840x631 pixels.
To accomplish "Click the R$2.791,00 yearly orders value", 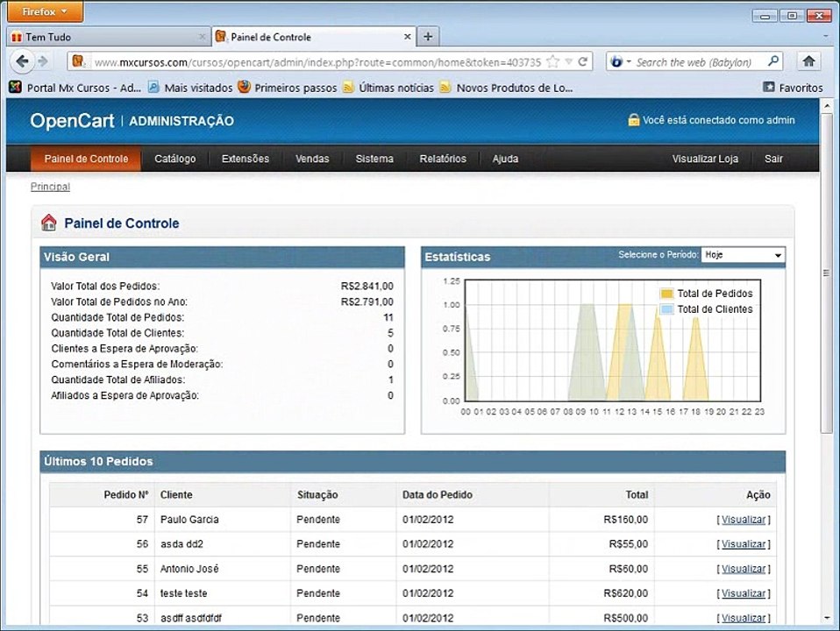I will tap(367, 301).
